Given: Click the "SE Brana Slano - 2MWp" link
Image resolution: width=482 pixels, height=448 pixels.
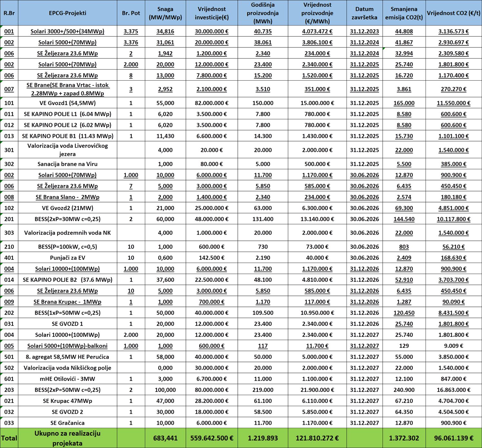Looking at the screenshot, I should point(67,197).
